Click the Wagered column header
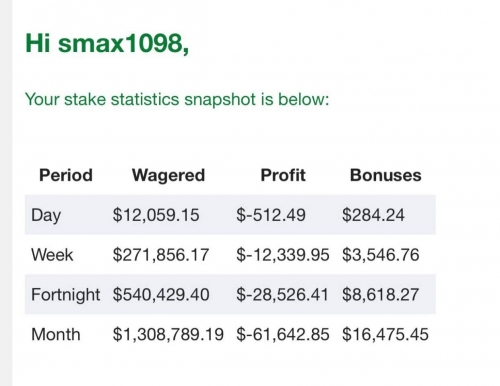This screenshot has height=386, width=500. (x=168, y=175)
